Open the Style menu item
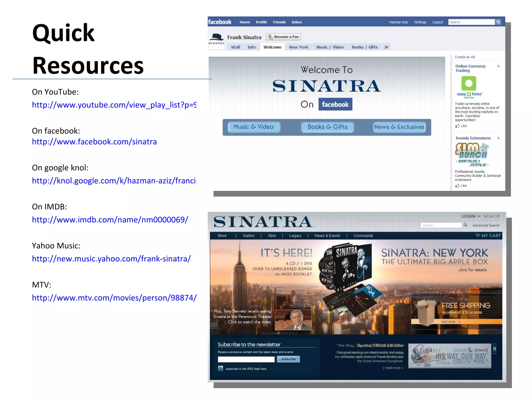Screen dimensions: 532x399 [272, 236]
